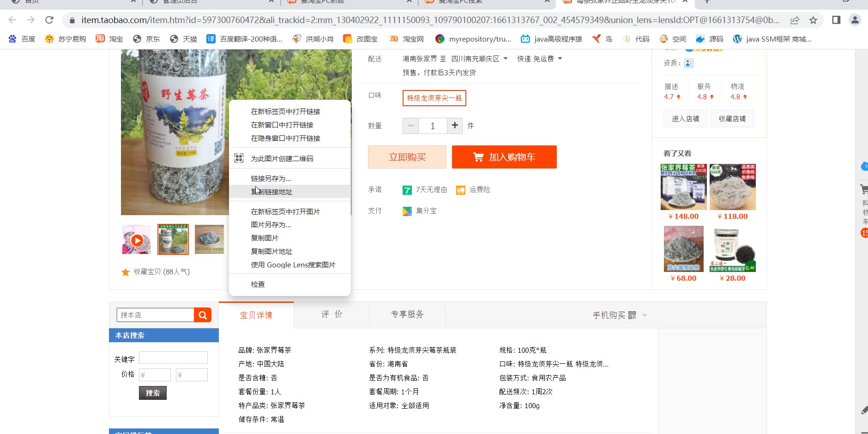The image size is (868, 434).
Task: Click the orange shop search magnifier button
Action: 203,315
